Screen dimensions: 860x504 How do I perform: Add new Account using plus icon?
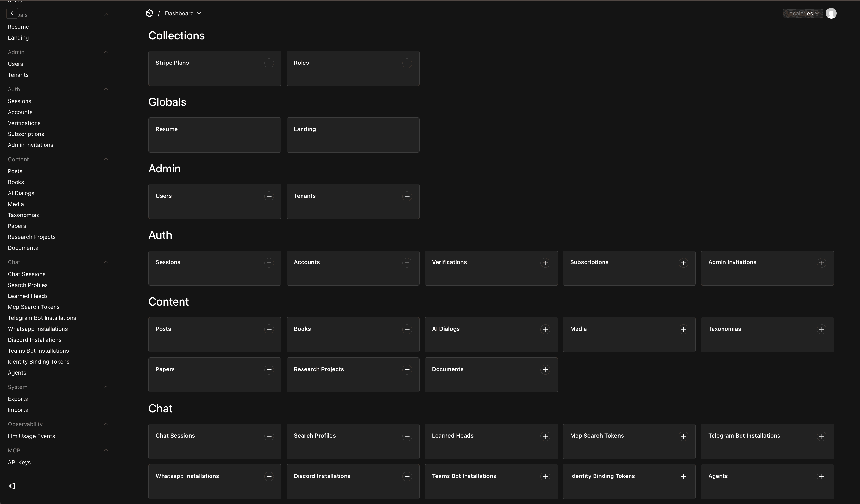(407, 263)
